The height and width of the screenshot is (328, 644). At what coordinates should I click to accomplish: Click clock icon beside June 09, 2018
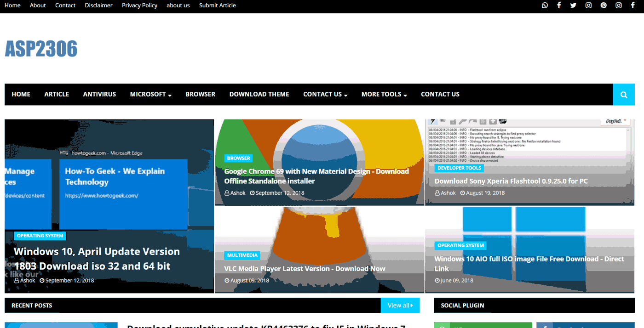tap(437, 281)
